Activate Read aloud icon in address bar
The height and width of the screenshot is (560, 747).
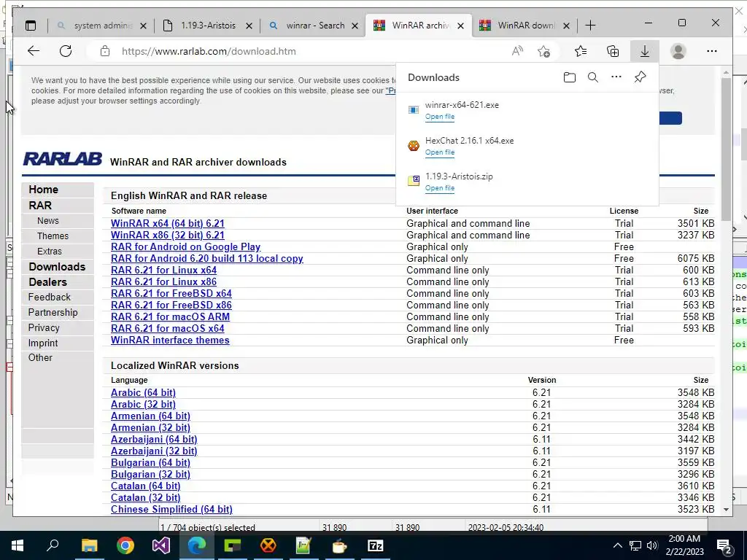[x=517, y=51]
